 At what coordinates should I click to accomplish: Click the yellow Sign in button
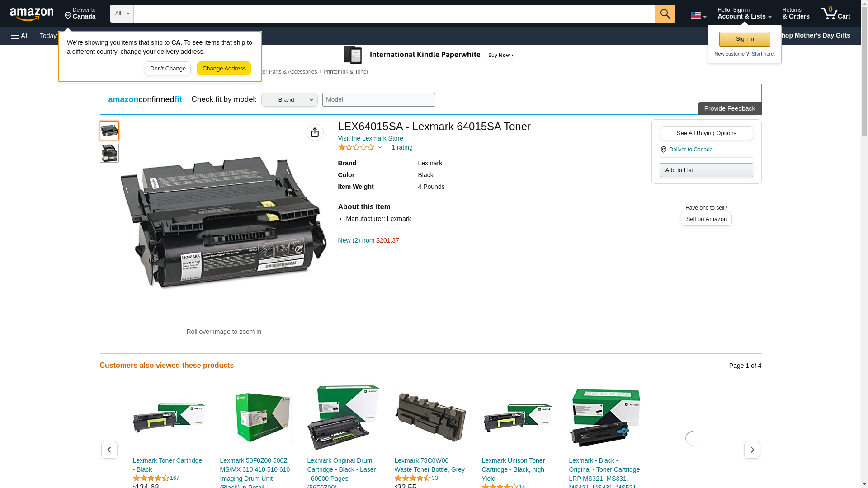tap(744, 39)
